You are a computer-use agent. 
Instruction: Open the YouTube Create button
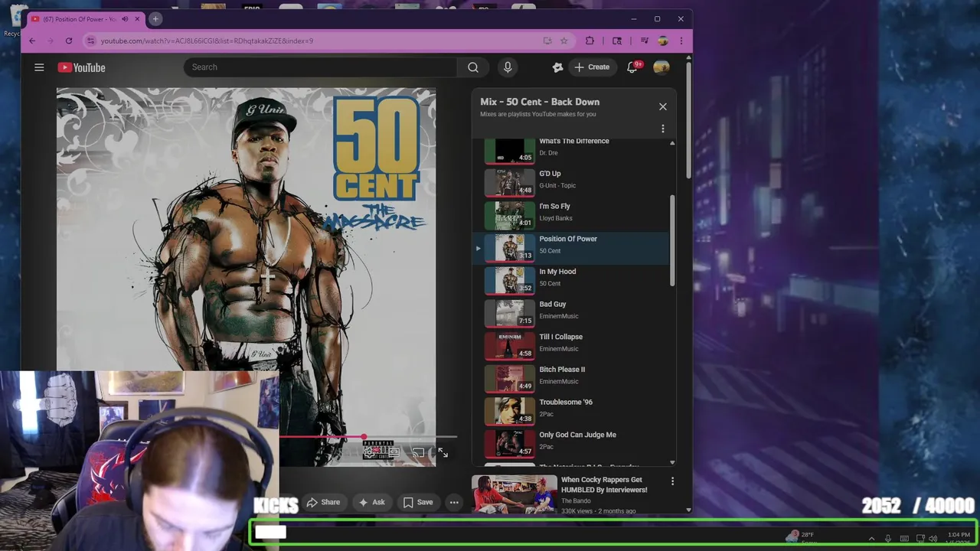(x=592, y=67)
